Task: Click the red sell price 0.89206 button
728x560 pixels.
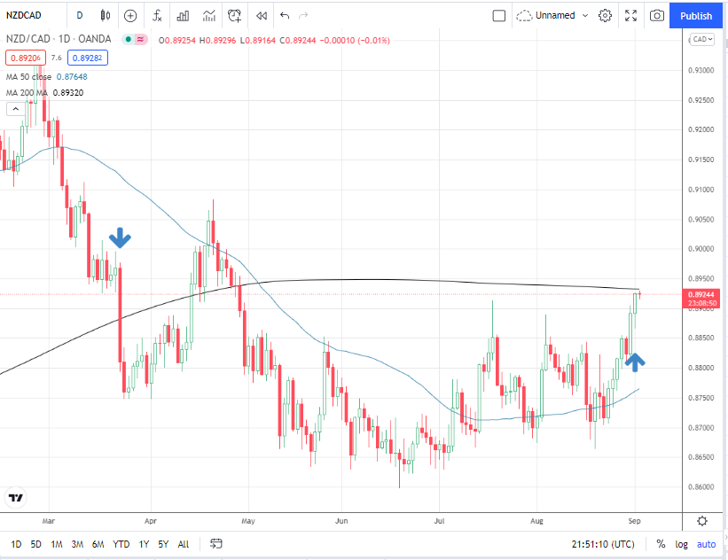Action: click(x=23, y=58)
